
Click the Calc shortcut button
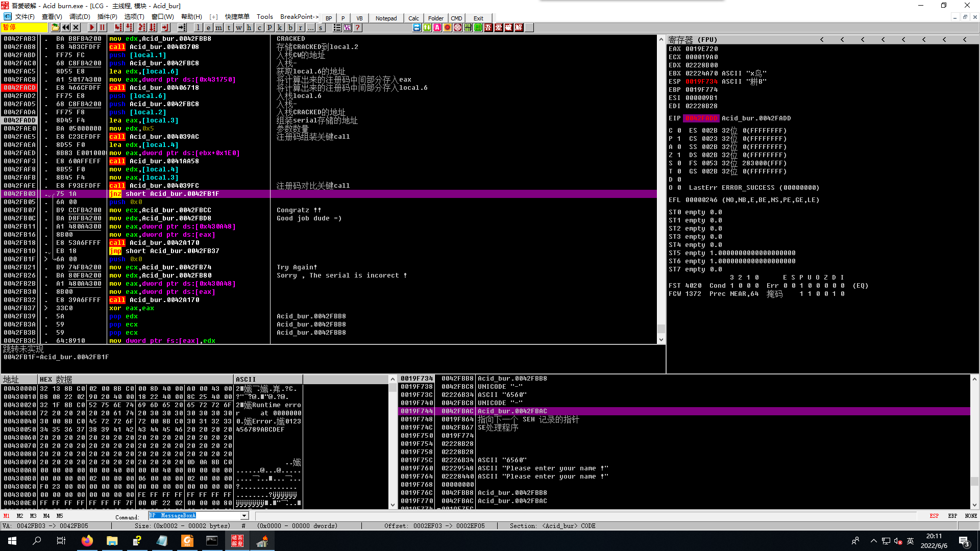coord(413,18)
